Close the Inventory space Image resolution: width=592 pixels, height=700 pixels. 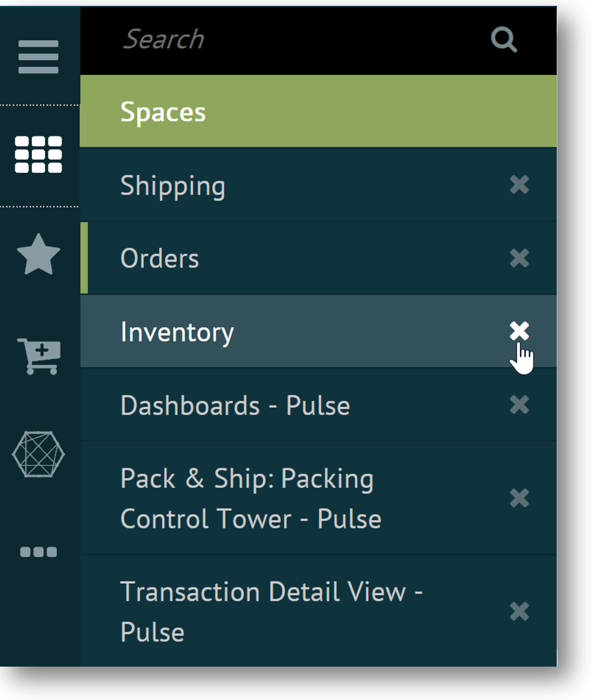click(519, 331)
